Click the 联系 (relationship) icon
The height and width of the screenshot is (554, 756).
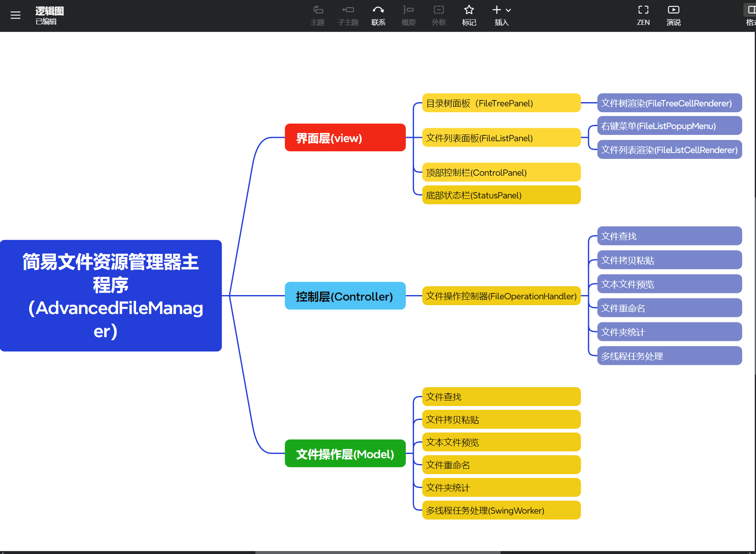pyautogui.click(x=378, y=15)
